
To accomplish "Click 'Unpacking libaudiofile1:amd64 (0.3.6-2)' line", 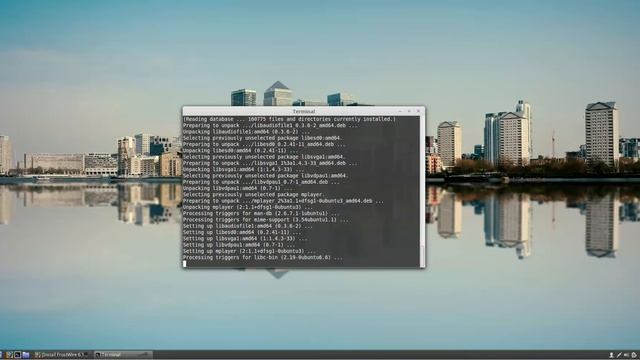I will [x=247, y=132].
